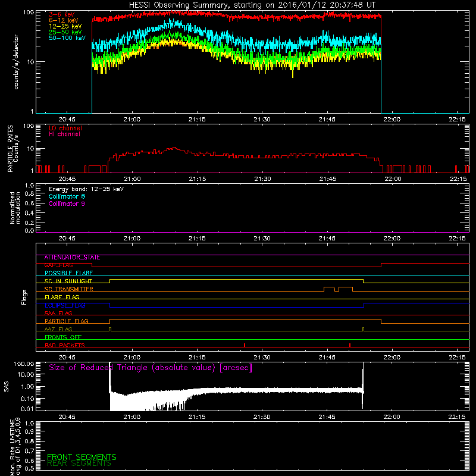Click the FRONT SEGMENTS legend label

pos(82,457)
